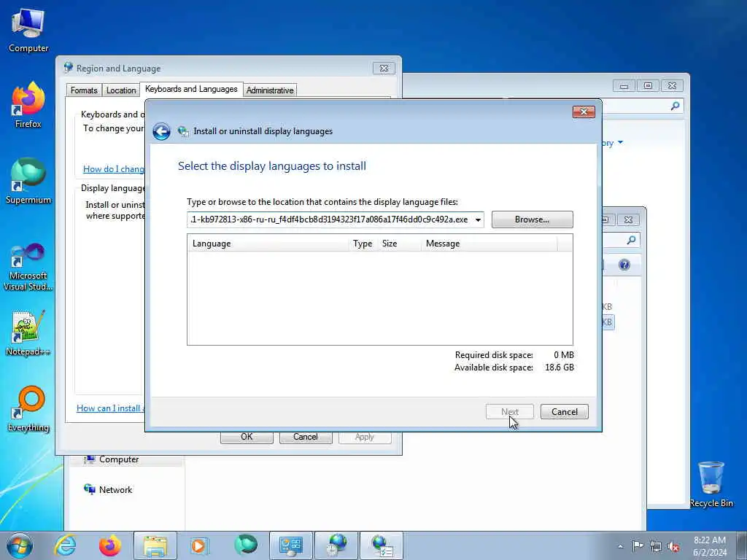This screenshot has height=560, width=747.
Task: Click the Action Center flag tray icon
Action: [638, 545]
